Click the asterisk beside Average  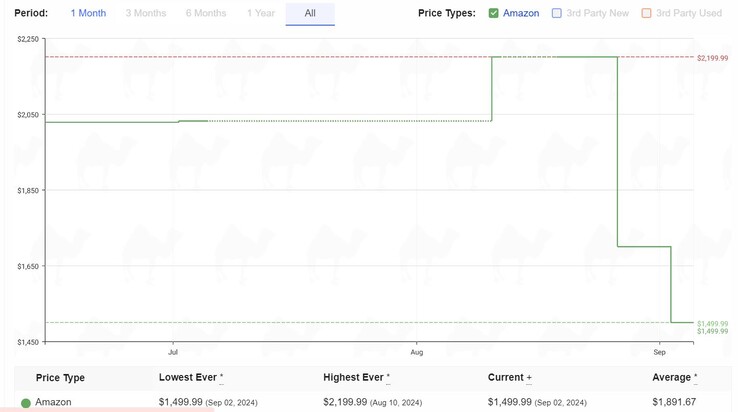coord(695,378)
